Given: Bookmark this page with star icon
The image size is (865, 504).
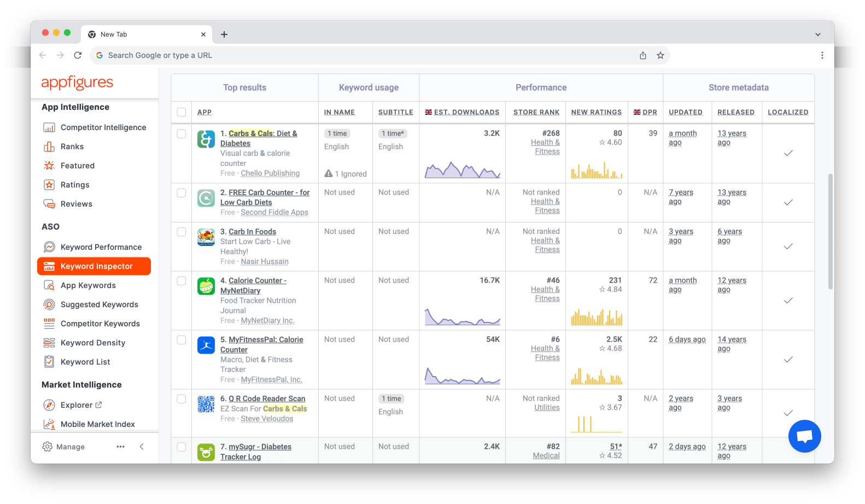Looking at the screenshot, I should point(661,55).
